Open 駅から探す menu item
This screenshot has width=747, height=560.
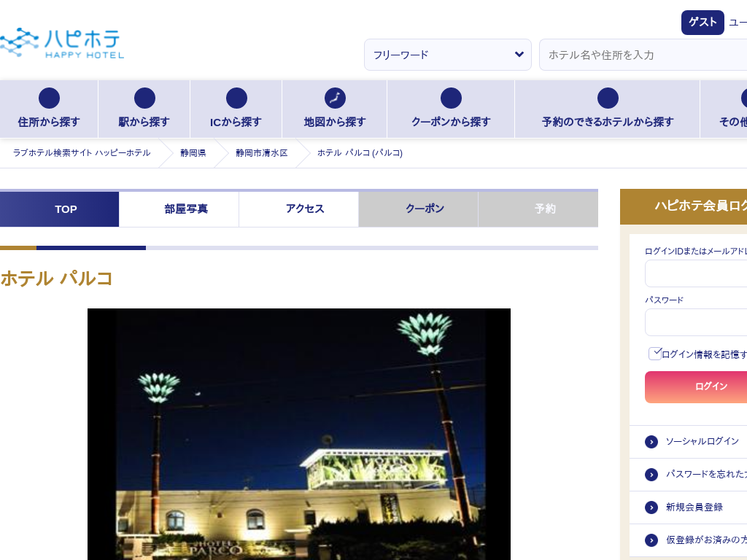pos(144,109)
